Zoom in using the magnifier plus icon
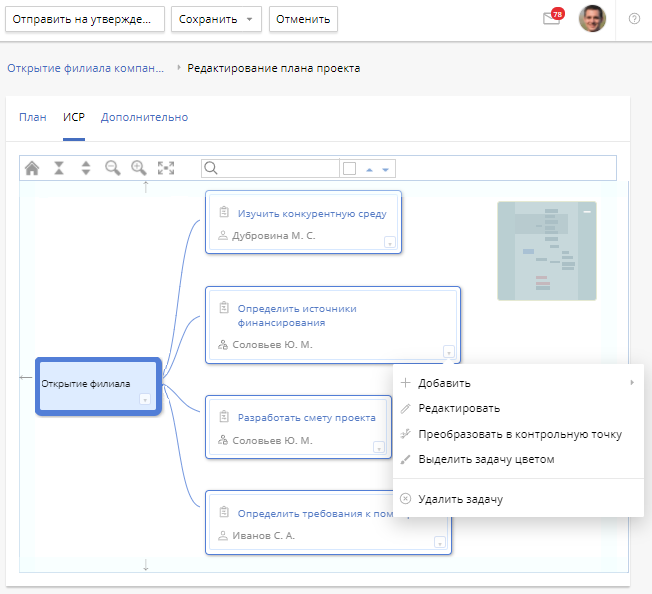Image resolution: width=652 pixels, height=594 pixels. click(x=139, y=168)
